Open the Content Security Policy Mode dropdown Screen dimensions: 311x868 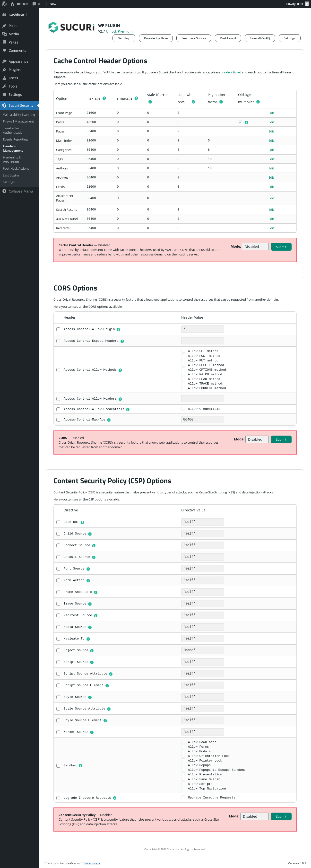click(254, 816)
